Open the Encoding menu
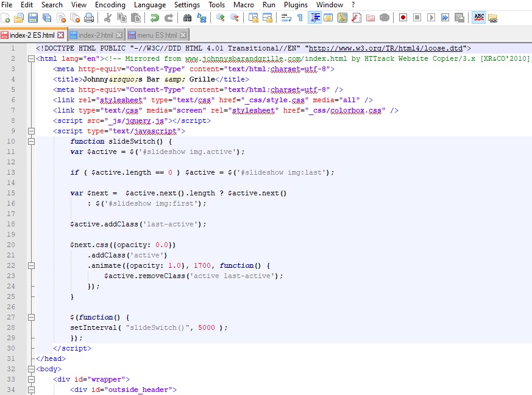The width and height of the screenshot is (532, 395). click(110, 5)
